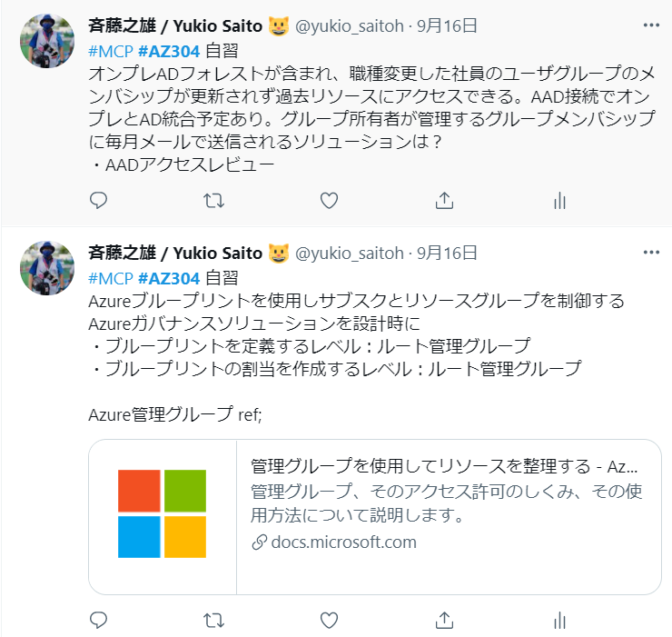View analytics for the second tweet
Viewport: 672px width, 637px height.
click(559, 620)
